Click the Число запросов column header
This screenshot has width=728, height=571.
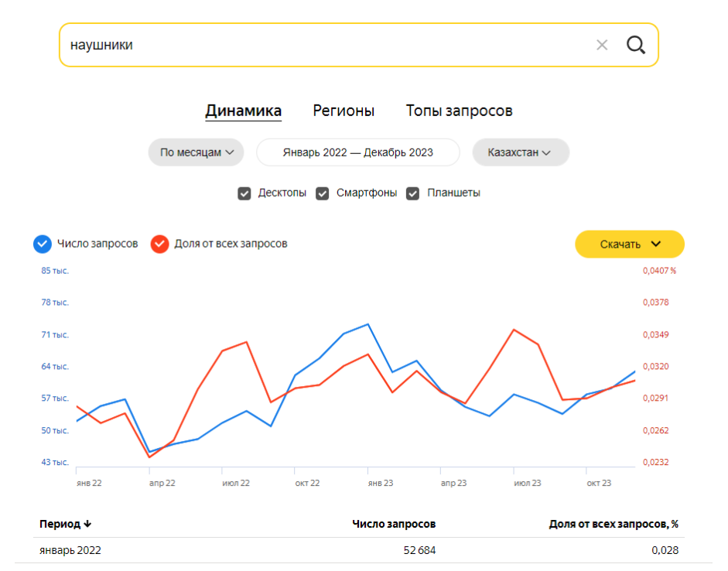point(394,524)
